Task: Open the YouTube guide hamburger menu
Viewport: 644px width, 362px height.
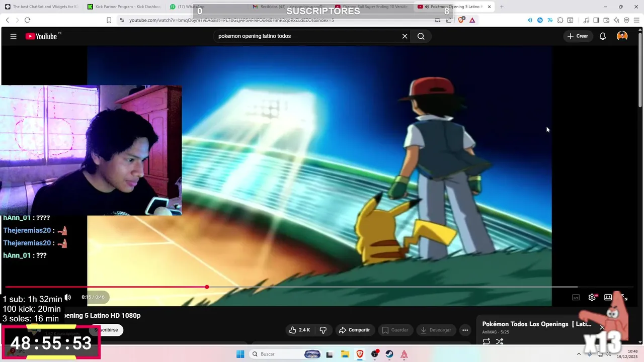Action: [14, 36]
